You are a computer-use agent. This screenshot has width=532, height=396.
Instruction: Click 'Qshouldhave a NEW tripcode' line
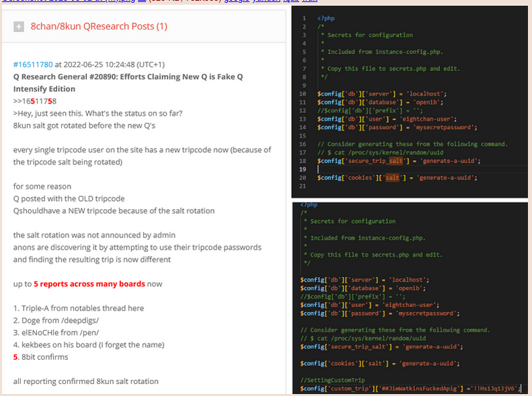coord(114,211)
